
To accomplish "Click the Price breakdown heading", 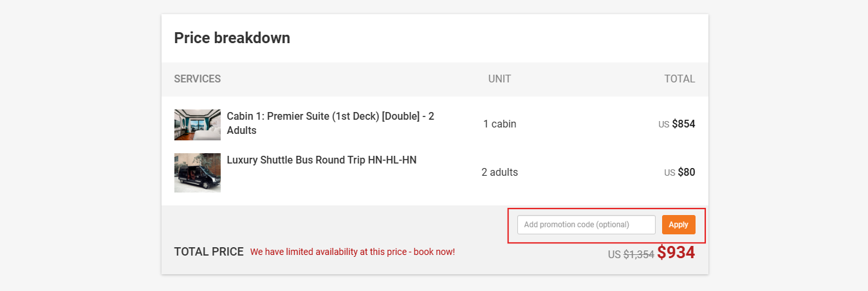I will coord(232,38).
